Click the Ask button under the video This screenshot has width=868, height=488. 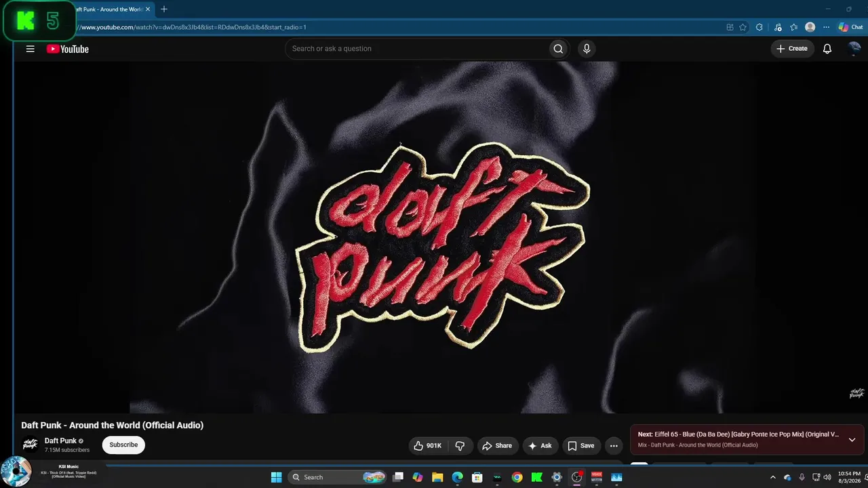pyautogui.click(x=540, y=446)
